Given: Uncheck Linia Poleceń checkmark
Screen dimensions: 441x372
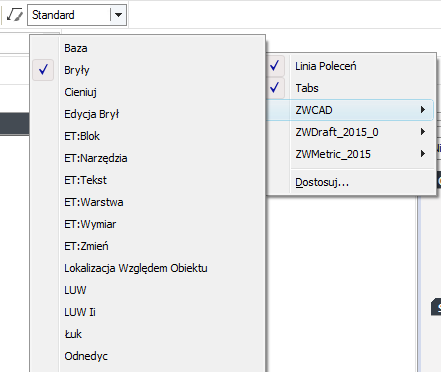Looking at the screenshot, I should 275,66.
